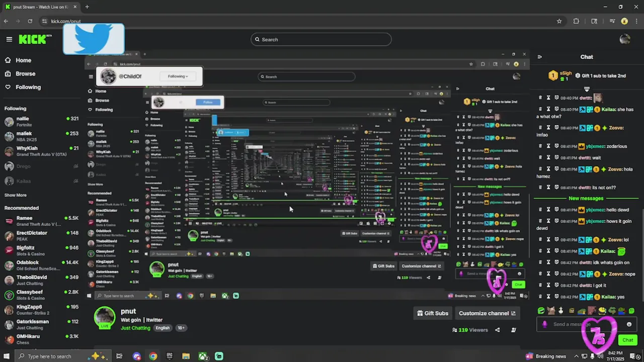Screen dimensions: 644x362
Task: Open the user avatar menu in Kick header
Action: coord(625,39)
